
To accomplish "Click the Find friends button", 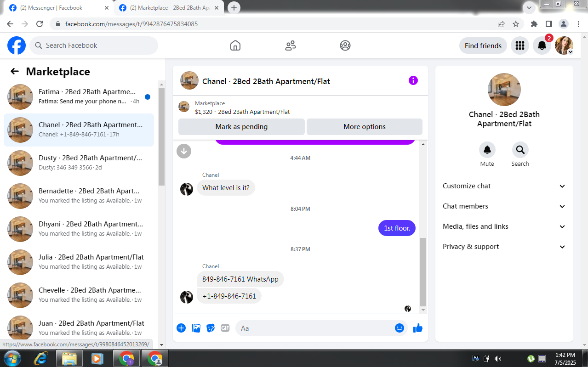I will tap(483, 45).
